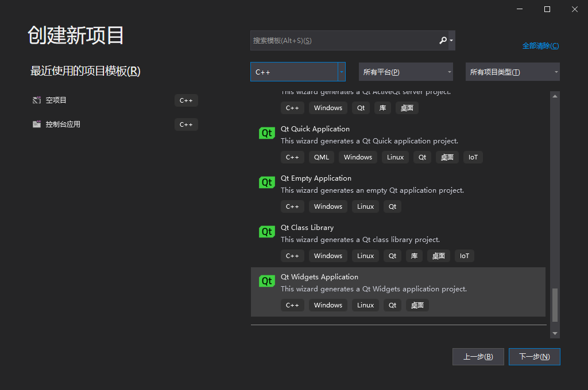Select Qt Widgets Application title
588x390 pixels.
point(319,277)
